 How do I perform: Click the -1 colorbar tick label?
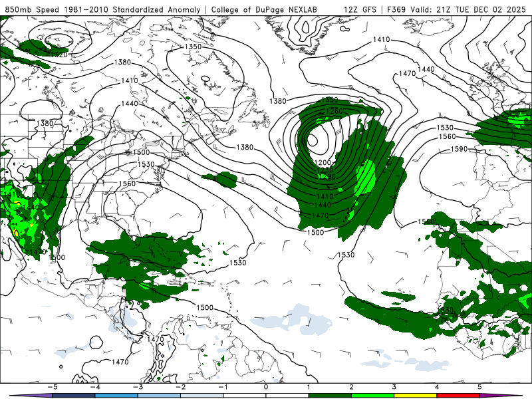coord(223,387)
